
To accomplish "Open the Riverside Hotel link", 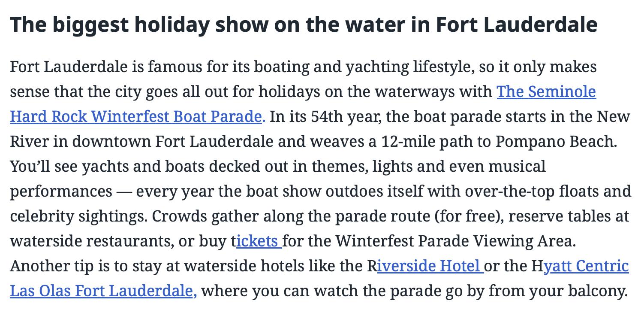I will (429, 266).
